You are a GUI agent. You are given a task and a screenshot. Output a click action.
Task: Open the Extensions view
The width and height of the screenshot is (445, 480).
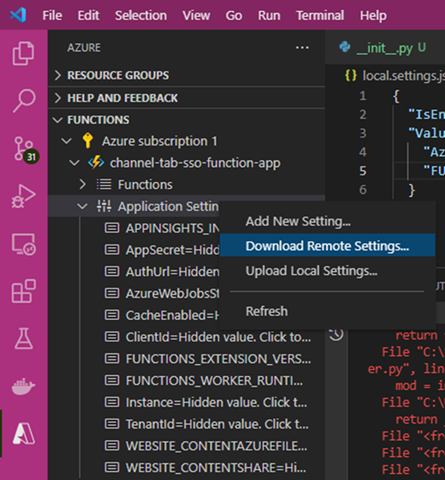click(24, 291)
